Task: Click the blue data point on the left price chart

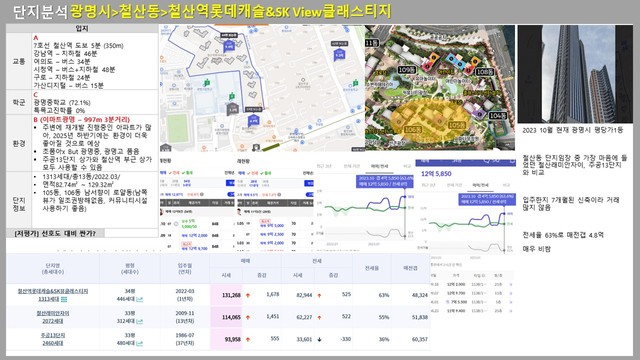Action: (405, 197)
